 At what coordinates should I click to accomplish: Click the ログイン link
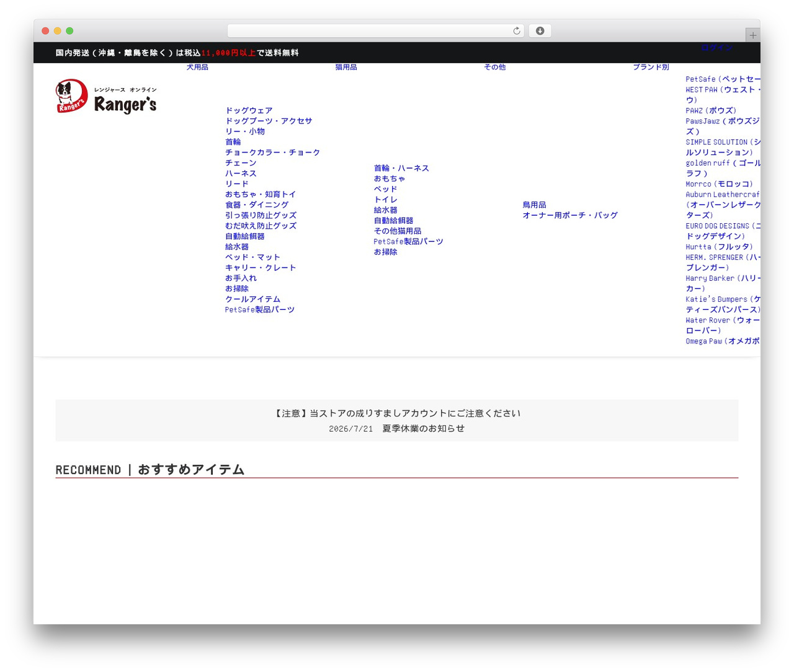point(717,47)
